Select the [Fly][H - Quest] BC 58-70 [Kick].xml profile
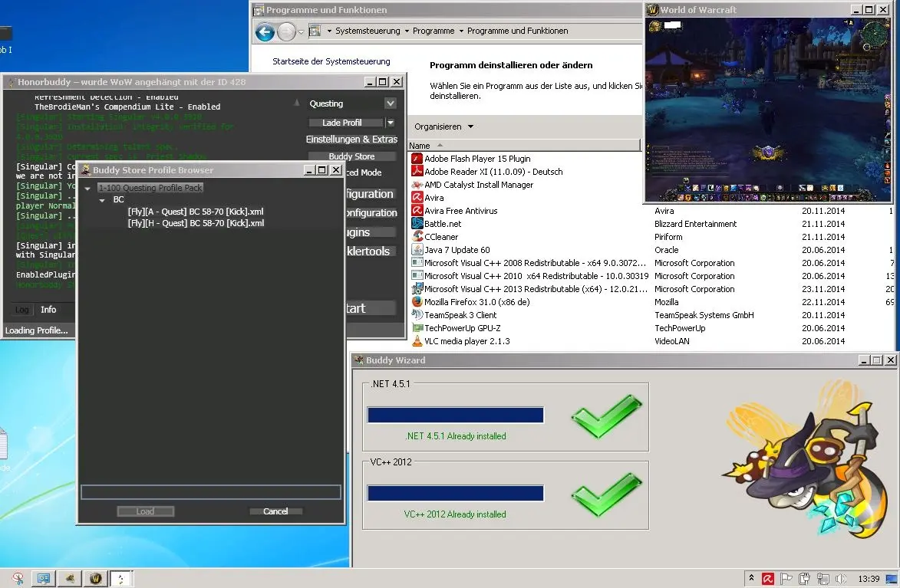 point(196,223)
